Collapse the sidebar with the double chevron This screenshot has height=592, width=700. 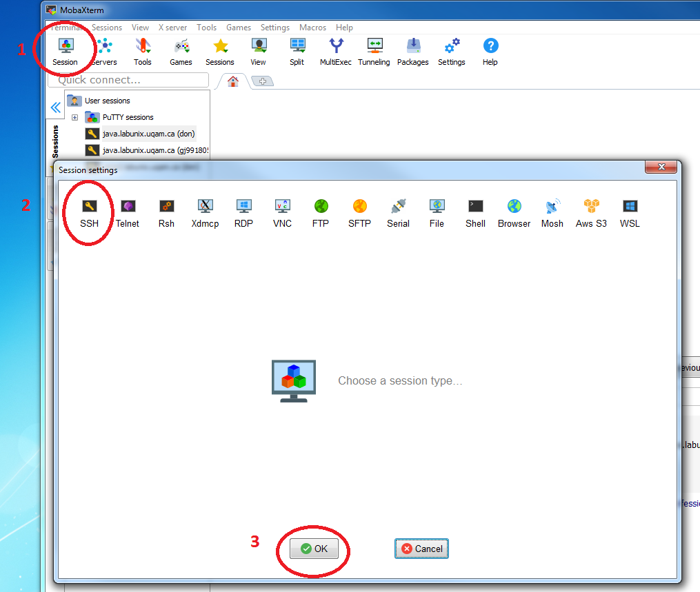(56, 108)
